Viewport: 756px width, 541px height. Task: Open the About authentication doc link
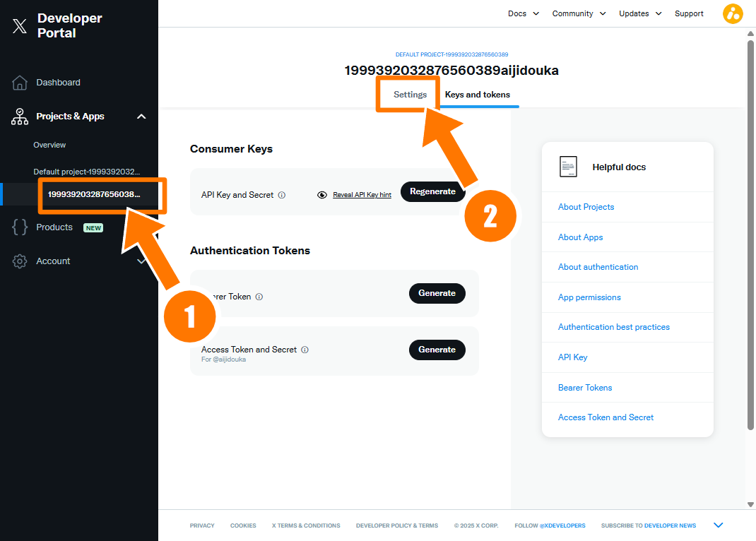(598, 267)
